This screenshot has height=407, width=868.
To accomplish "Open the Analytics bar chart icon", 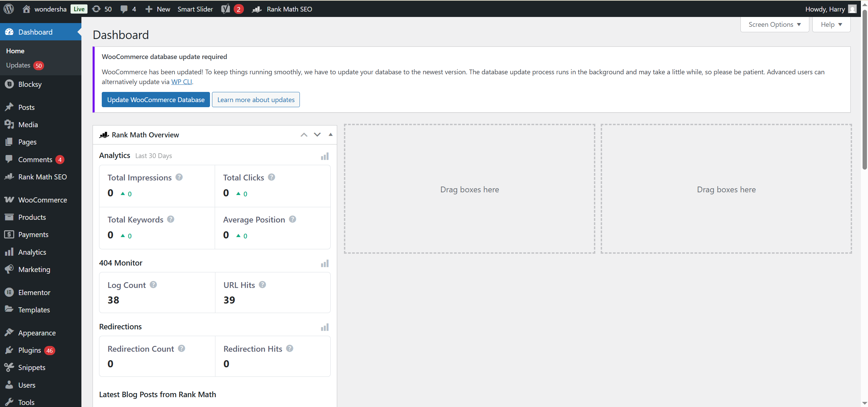I will click(325, 156).
